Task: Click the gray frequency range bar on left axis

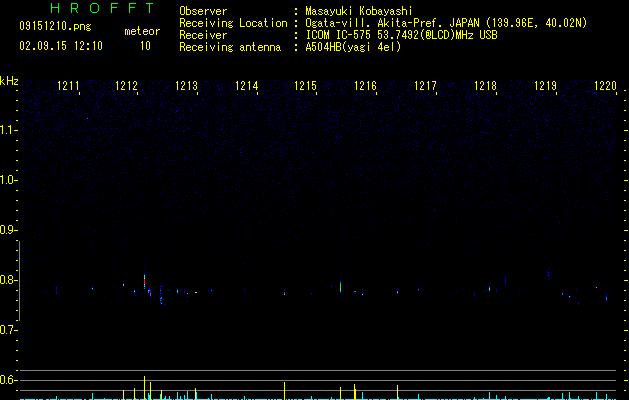Action: [19, 281]
